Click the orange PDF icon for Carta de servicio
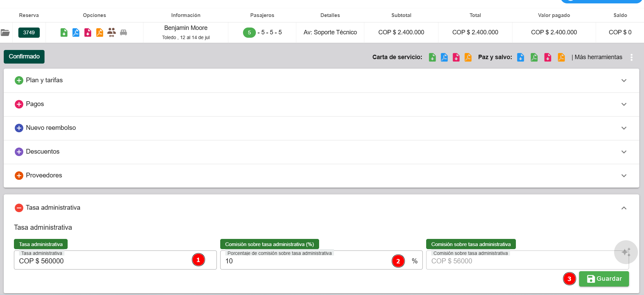The width and height of the screenshot is (644, 295). 468,57
